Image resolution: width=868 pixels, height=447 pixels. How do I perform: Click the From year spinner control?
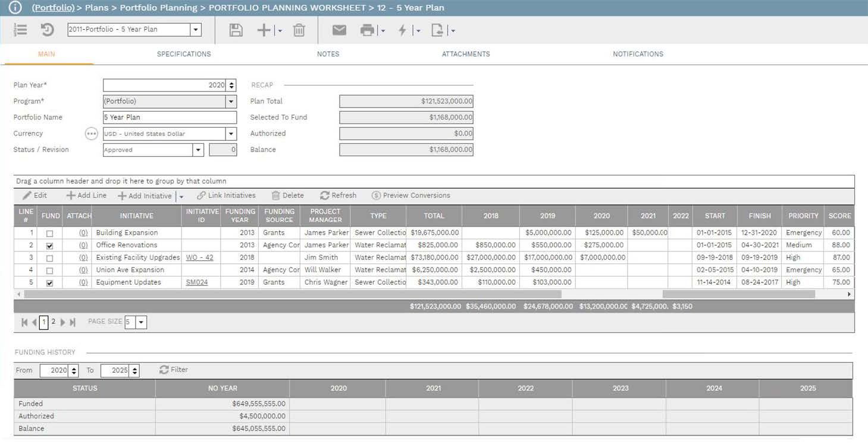(74, 371)
